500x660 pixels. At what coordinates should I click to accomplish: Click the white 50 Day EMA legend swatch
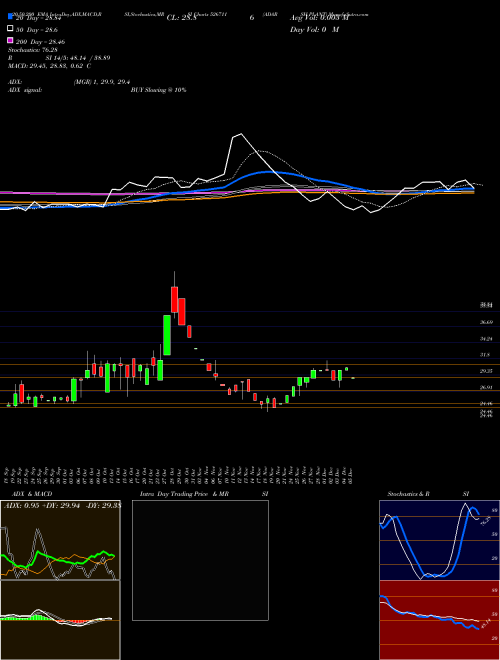pyautogui.click(x=11, y=29)
